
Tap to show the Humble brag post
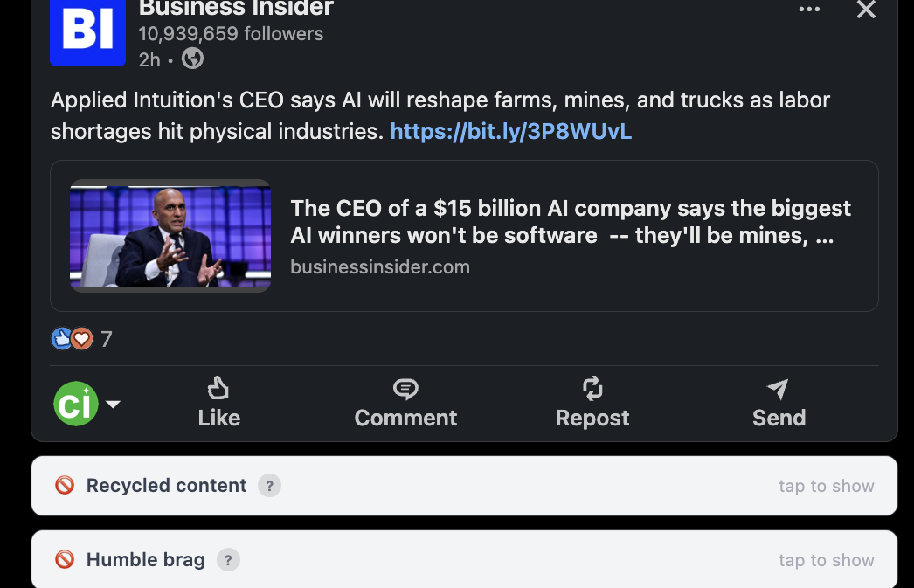point(826,560)
